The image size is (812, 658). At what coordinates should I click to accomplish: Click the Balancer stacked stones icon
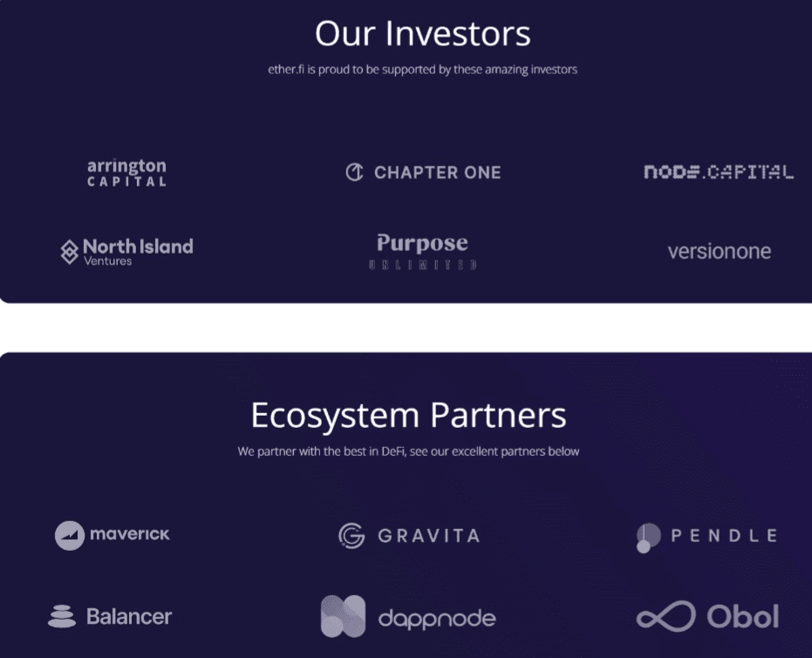[62, 617]
